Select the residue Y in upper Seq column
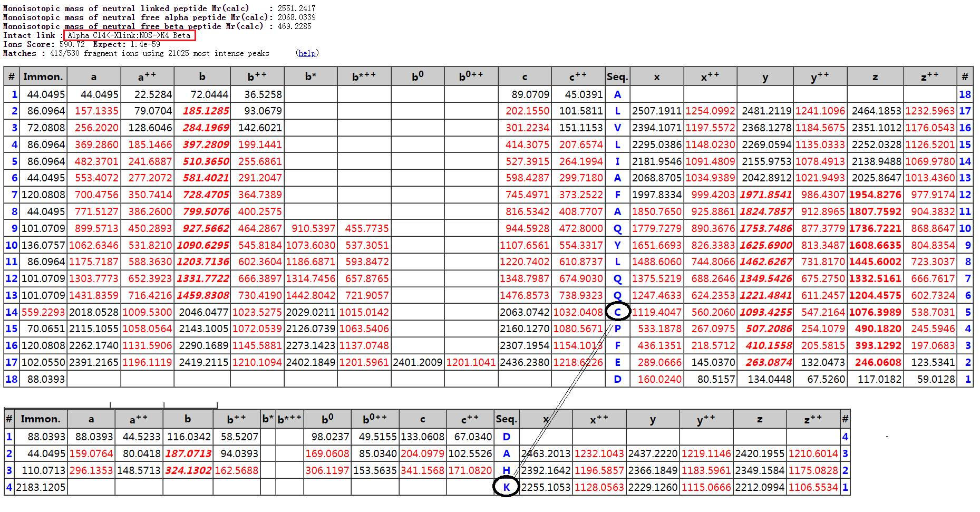 [x=617, y=245]
